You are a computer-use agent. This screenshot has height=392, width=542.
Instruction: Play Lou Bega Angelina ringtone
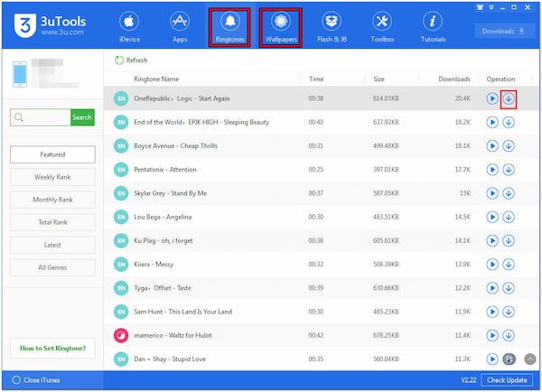click(x=492, y=217)
